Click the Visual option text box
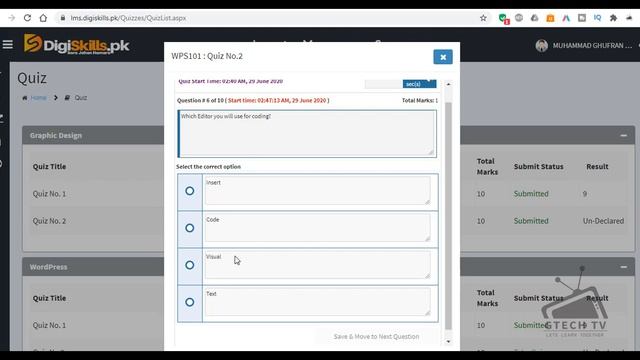Screen dimensions: 640x360 pyautogui.click(x=318, y=265)
